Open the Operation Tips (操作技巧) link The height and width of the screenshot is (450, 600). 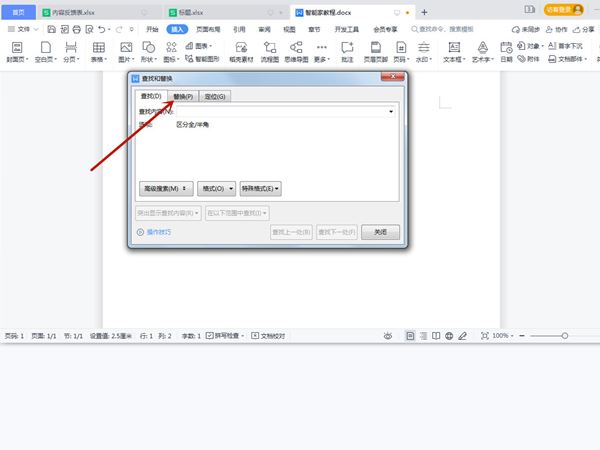(154, 232)
